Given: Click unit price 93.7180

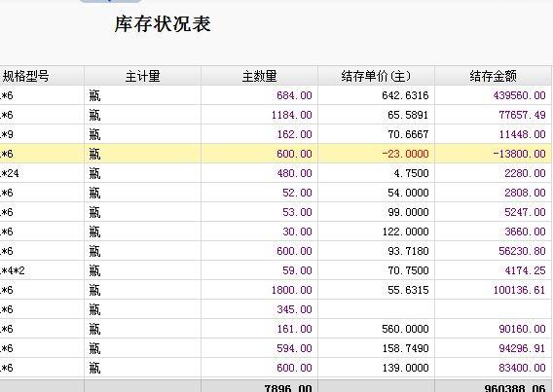Looking at the screenshot, I should (x=376, y=251).
